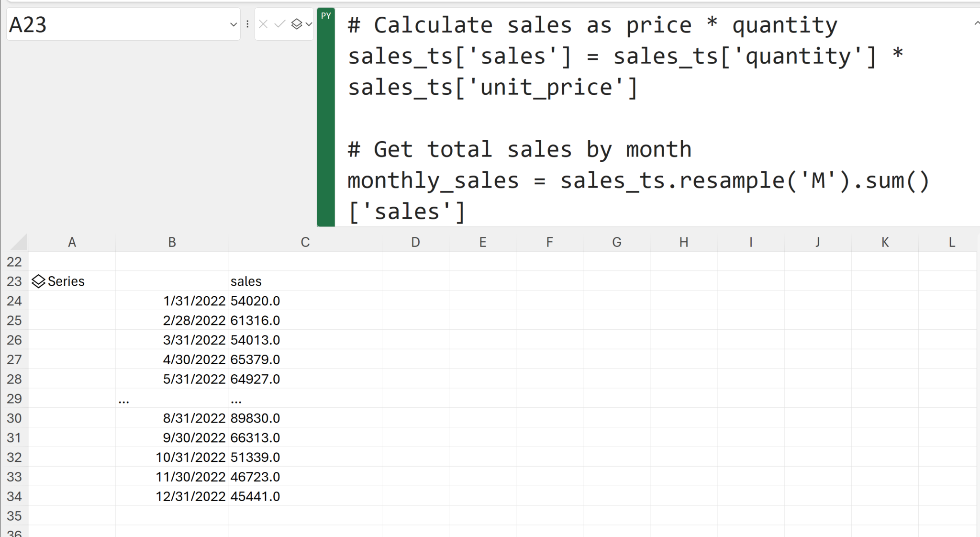Select the row 24 header
Screen dimensions: 980x537
(14, 301)
